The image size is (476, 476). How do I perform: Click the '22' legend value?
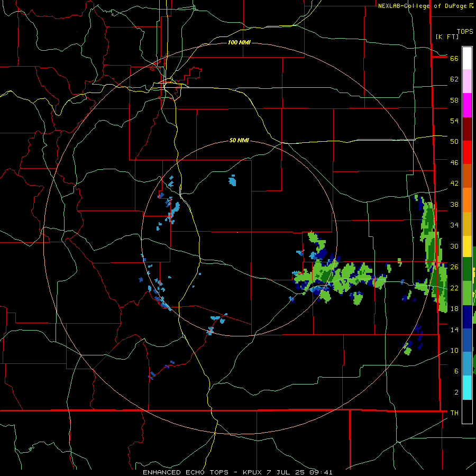(454, 288)
